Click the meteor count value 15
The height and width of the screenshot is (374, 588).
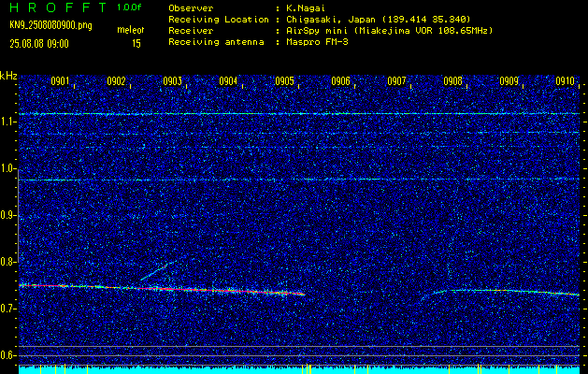coord(136,44)
